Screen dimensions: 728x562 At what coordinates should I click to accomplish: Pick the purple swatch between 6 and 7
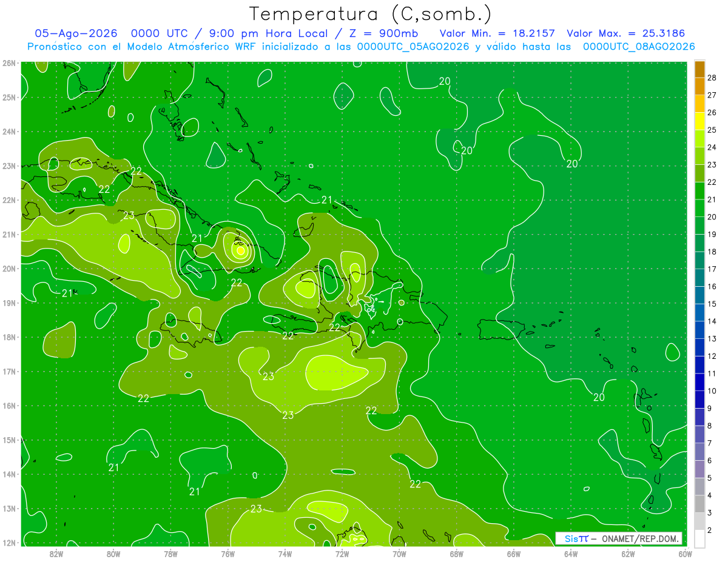(x=699, y=452)
